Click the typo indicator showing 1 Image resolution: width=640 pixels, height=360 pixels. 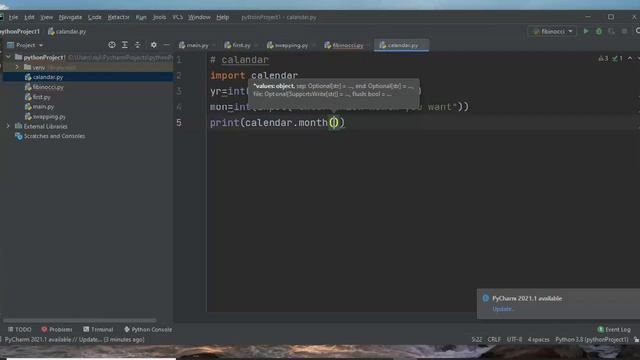617,58
